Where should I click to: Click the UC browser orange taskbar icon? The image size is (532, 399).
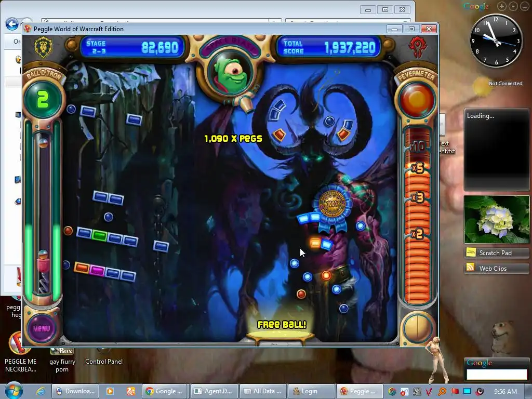131,391
